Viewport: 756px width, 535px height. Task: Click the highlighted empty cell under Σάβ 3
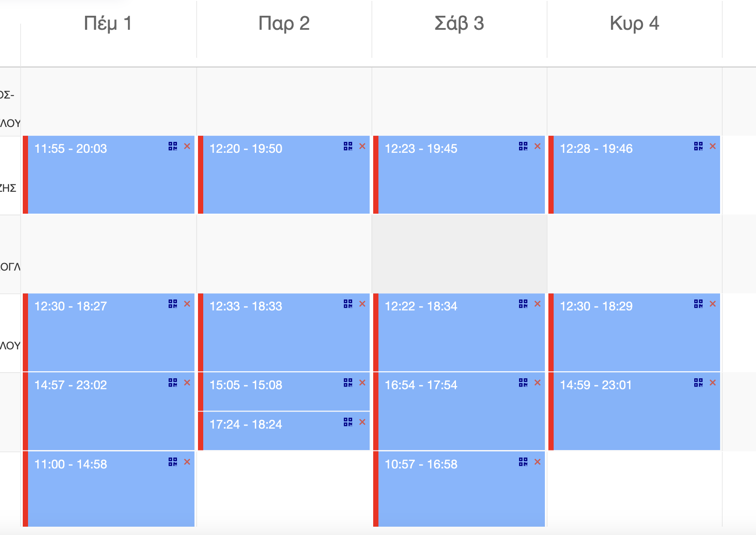459,254
